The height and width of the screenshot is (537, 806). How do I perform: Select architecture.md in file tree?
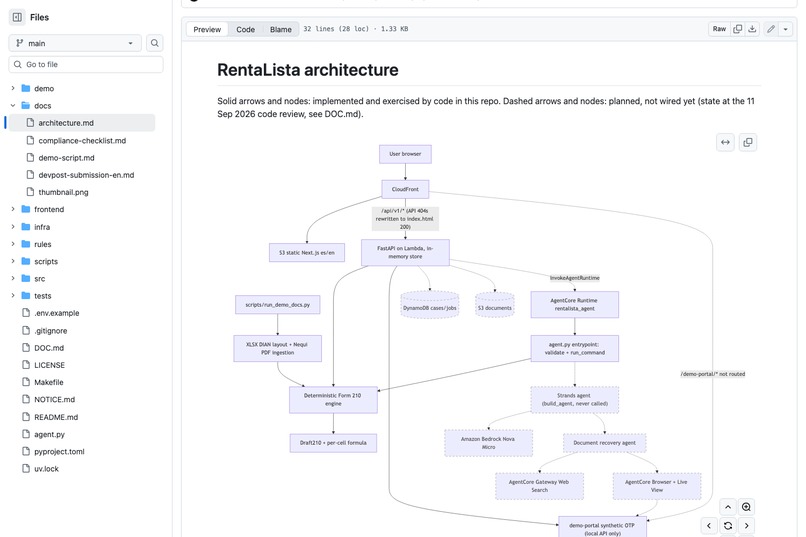coord(81,123)
